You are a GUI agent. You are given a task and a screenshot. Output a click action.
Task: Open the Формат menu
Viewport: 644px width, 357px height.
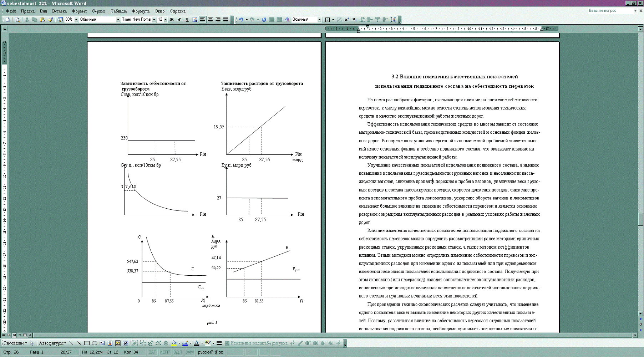(79, 11)
